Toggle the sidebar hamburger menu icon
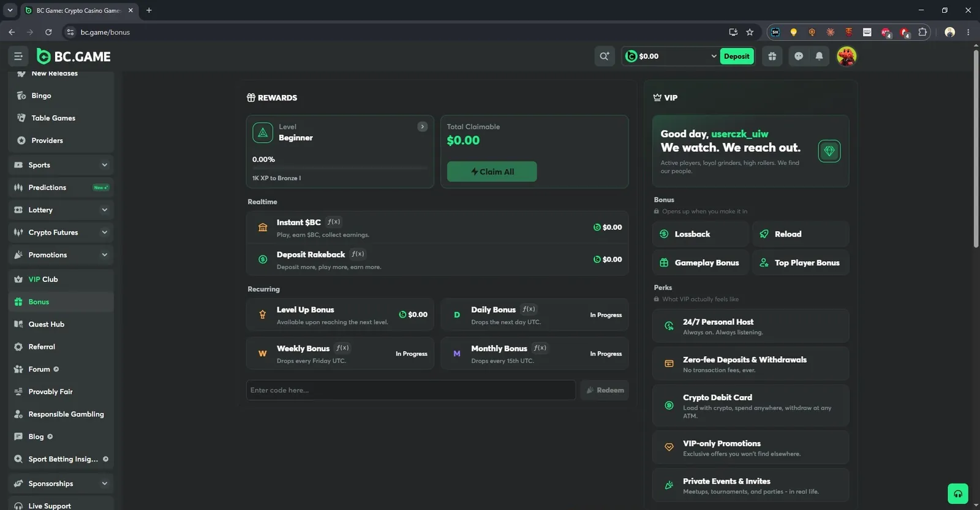The height and width of the screenshot is (510, 980). tap(18, 56)
